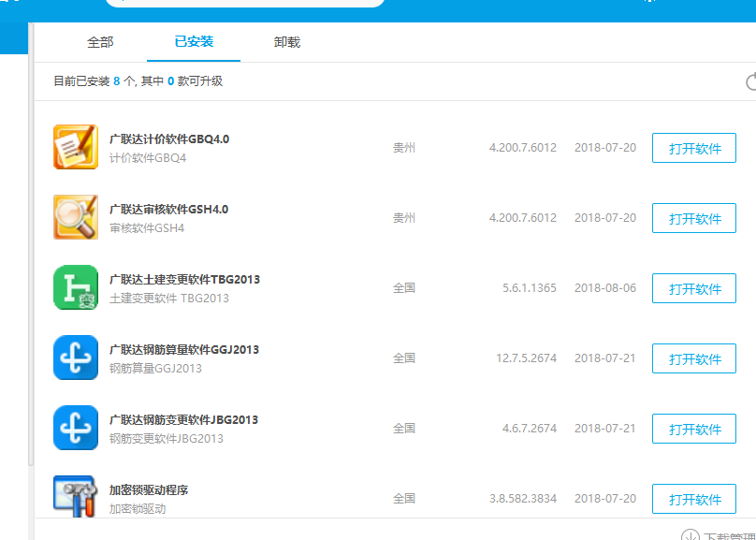Click the GGJ2013 rebar calculation icon
This screenshot has width=756, height=540.
point(76,358)
